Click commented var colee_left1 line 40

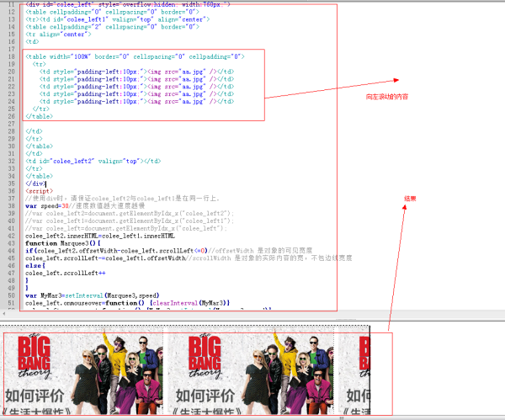pos(130,221)
